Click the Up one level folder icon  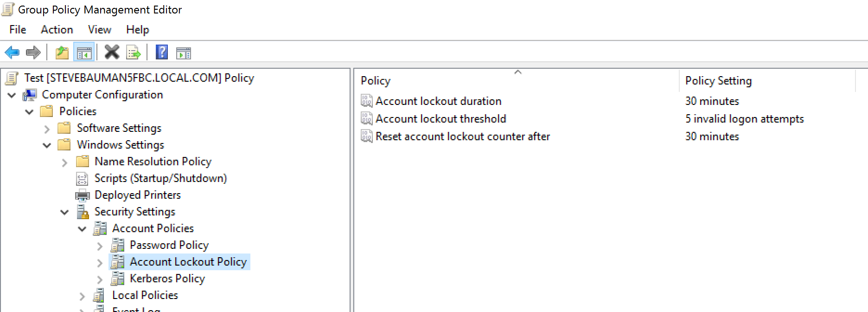62,52
